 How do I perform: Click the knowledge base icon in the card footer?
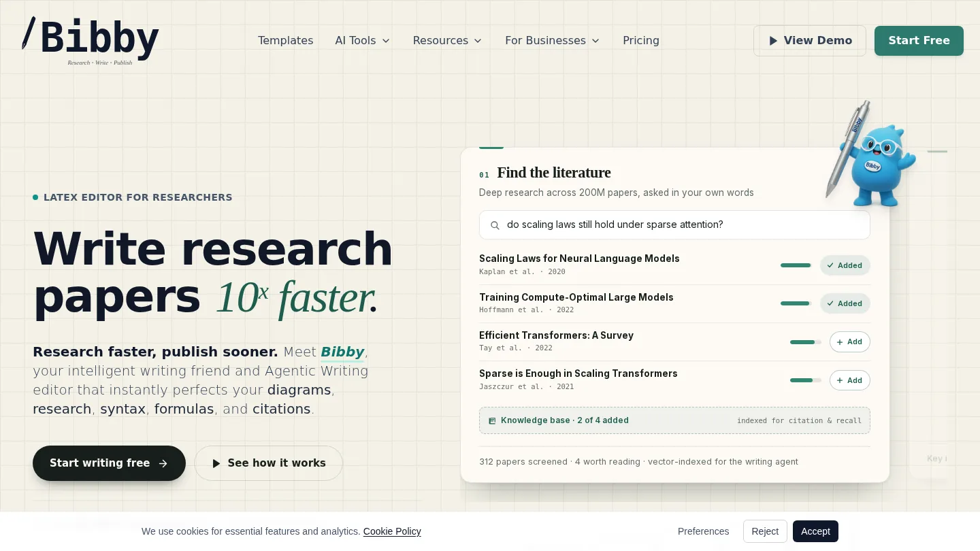click(492, 421)
